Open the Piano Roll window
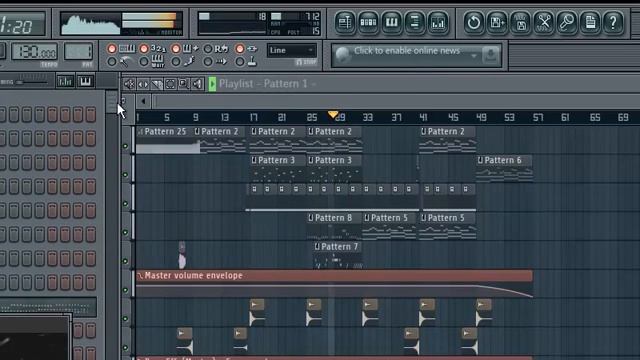The width and height of the screenshot is (640, 360). tap(391, 22)
